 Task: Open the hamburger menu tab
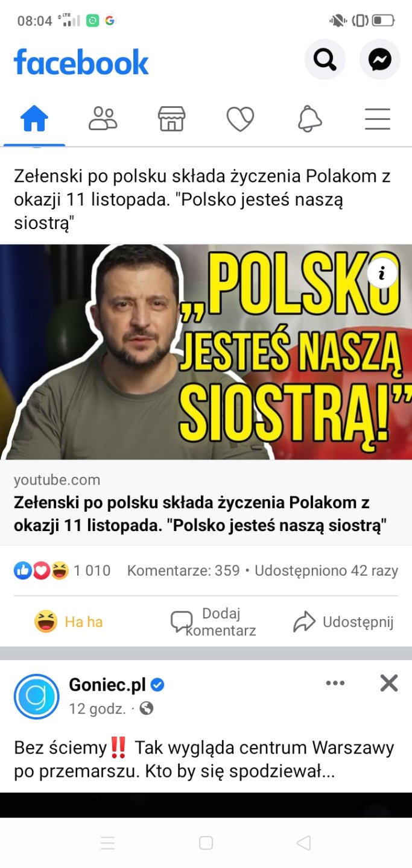coord(378,119)
